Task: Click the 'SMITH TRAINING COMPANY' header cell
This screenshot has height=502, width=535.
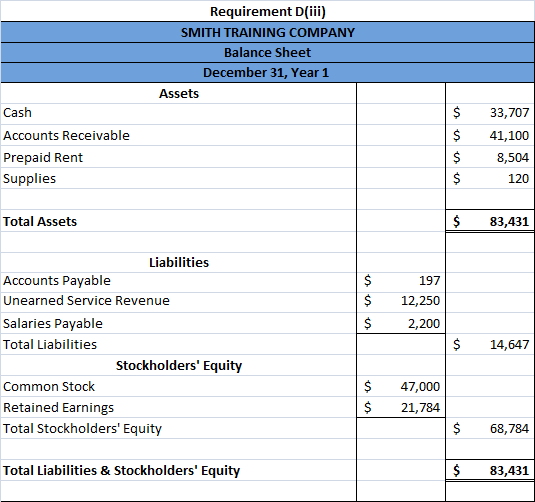Action: 268,32
